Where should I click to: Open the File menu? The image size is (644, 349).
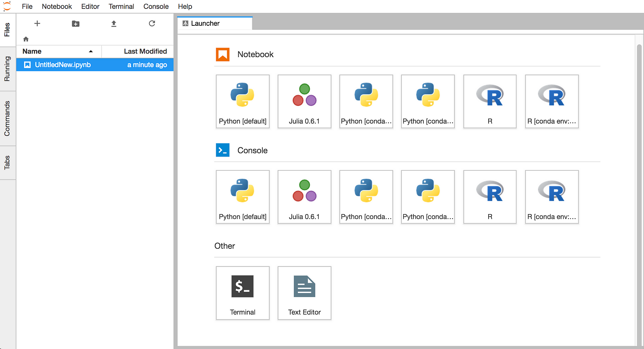27,6
